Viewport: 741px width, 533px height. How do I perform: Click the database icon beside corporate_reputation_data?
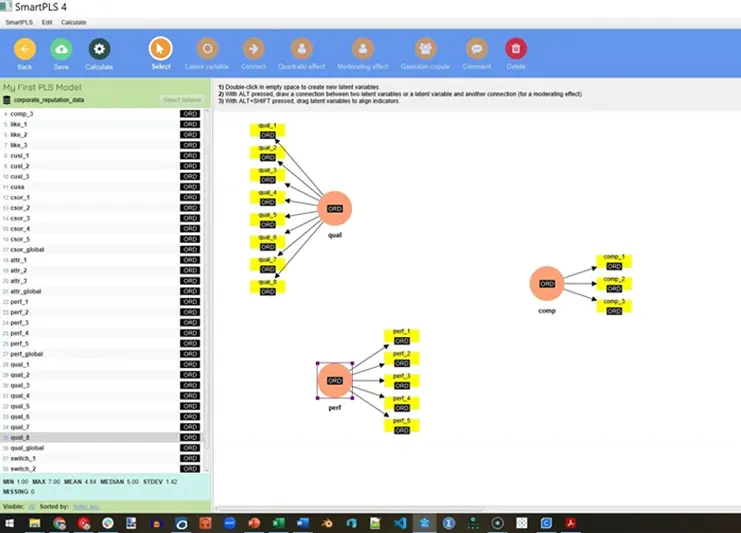click(7, 100)
